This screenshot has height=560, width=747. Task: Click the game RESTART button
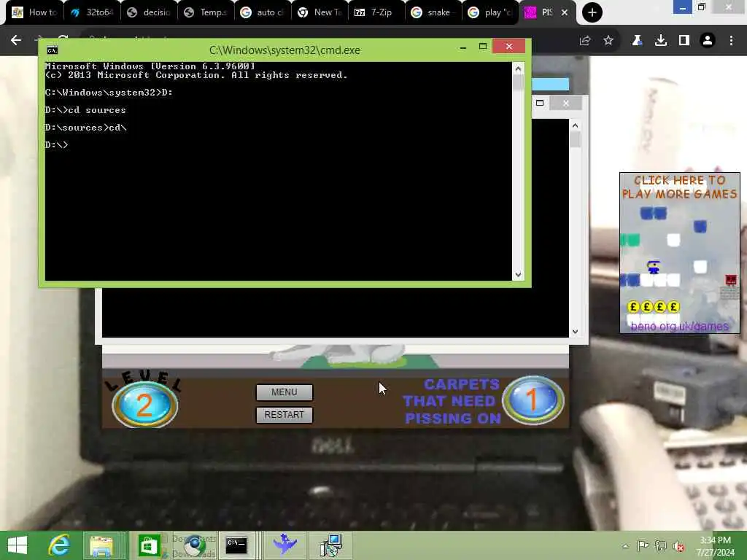tap(285, 415)
